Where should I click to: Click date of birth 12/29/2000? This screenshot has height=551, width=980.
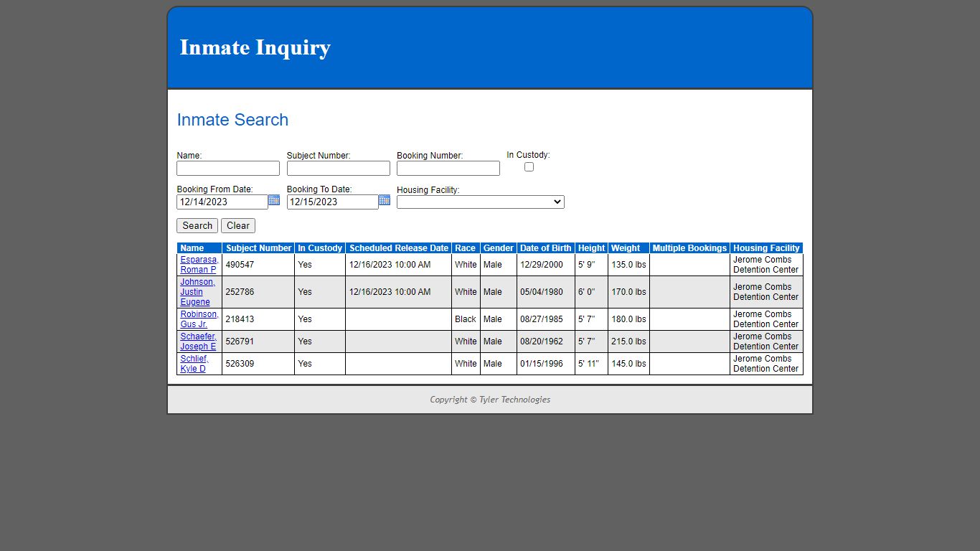[542, 265]
